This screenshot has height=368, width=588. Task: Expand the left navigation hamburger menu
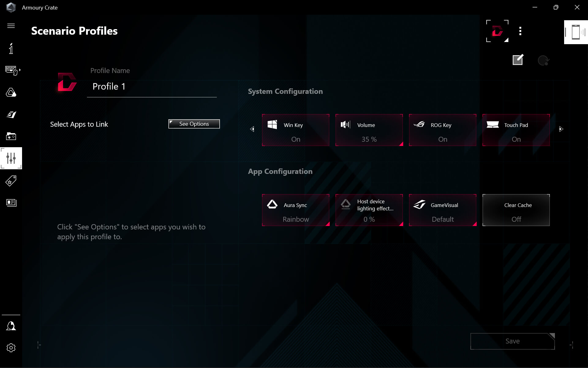(11, 25)
